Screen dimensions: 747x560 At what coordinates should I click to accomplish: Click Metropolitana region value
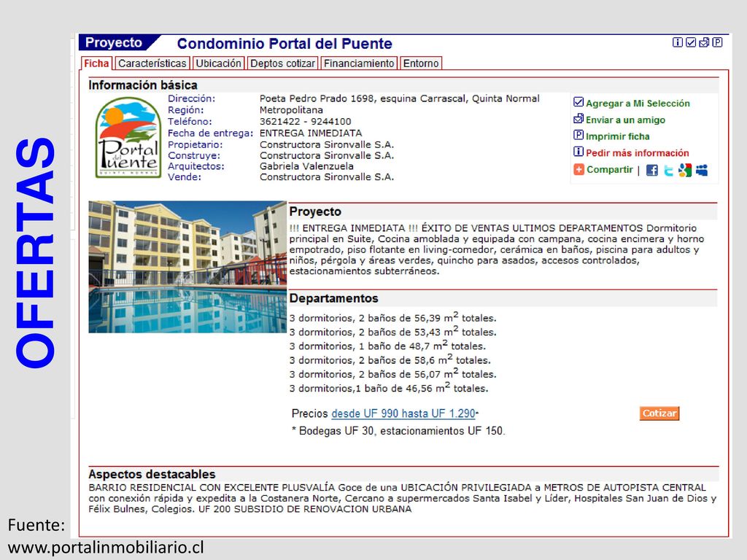[x=291, y=110]
